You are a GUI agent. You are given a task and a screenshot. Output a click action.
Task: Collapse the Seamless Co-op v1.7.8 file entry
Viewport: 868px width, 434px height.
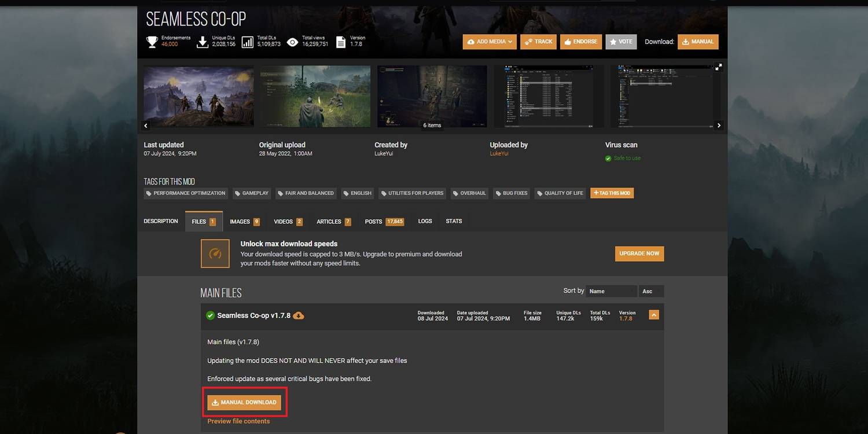[654, 315]
